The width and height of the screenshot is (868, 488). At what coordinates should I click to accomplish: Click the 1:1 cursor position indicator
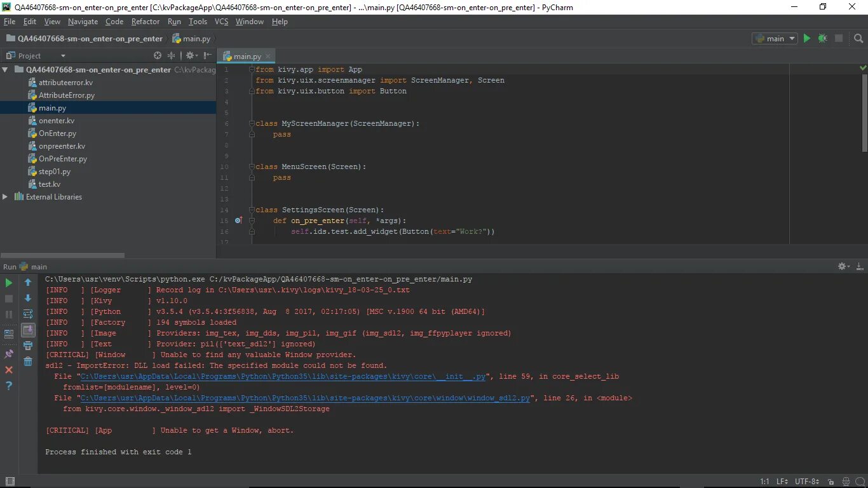click(x=765, y=482)
